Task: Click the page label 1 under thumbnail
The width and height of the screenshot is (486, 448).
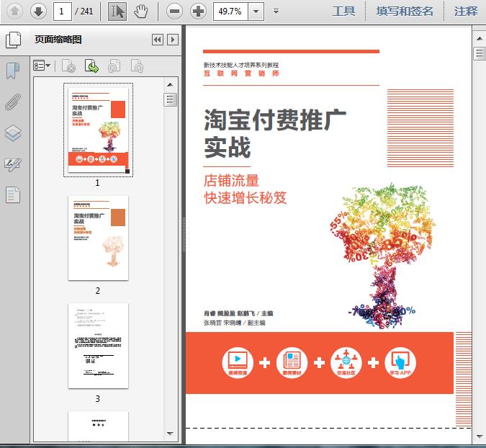Action: [x=98, y=183]
